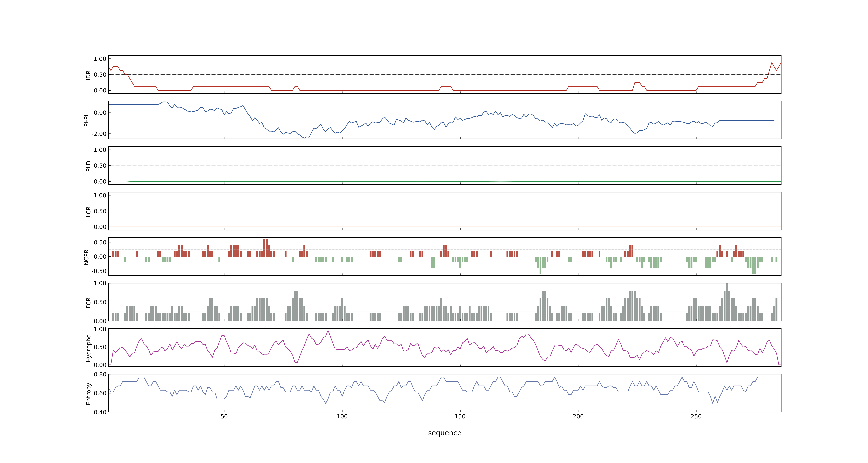Select the LCR y-axis label
The image size is (868, 463).
coord(88,211)
